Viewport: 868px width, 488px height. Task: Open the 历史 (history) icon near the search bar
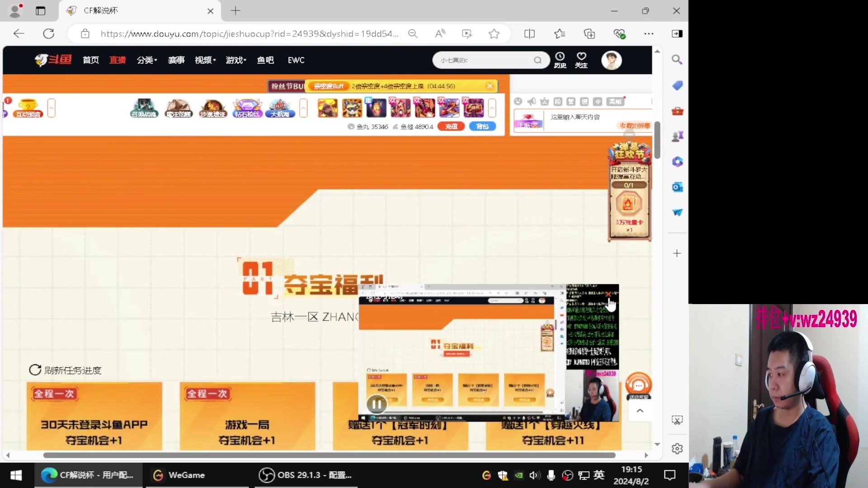click(x=560, y=60)
